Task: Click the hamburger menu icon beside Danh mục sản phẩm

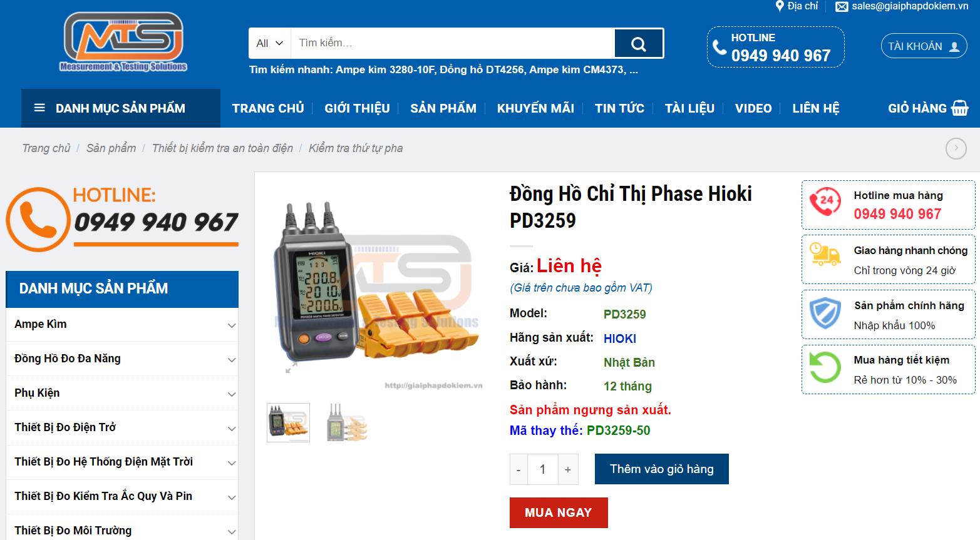Action: 39,108
